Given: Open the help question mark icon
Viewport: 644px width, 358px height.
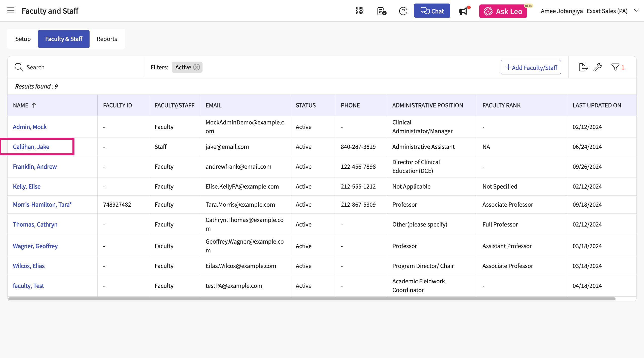Looking at the screenshot, I should 403,11.
